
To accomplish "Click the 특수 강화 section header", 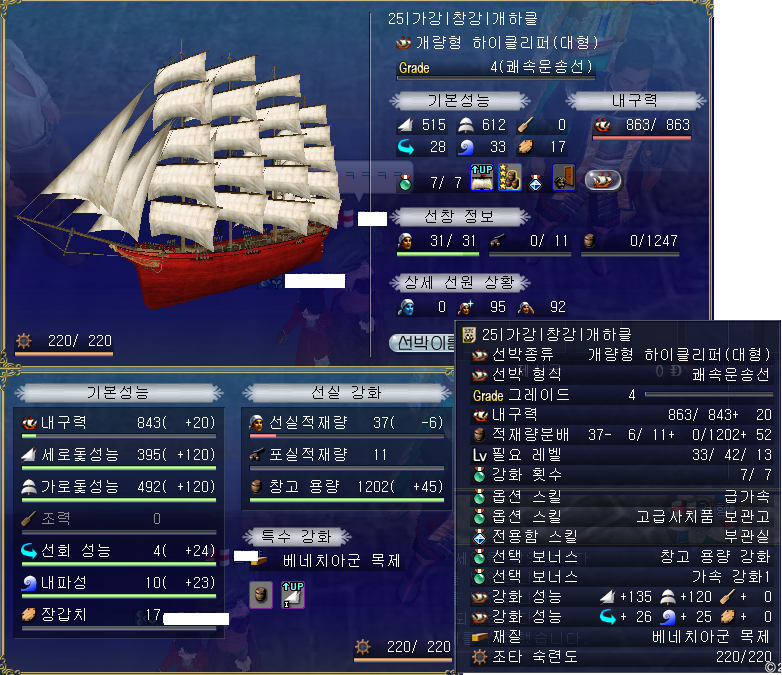I will coord(297,536).
